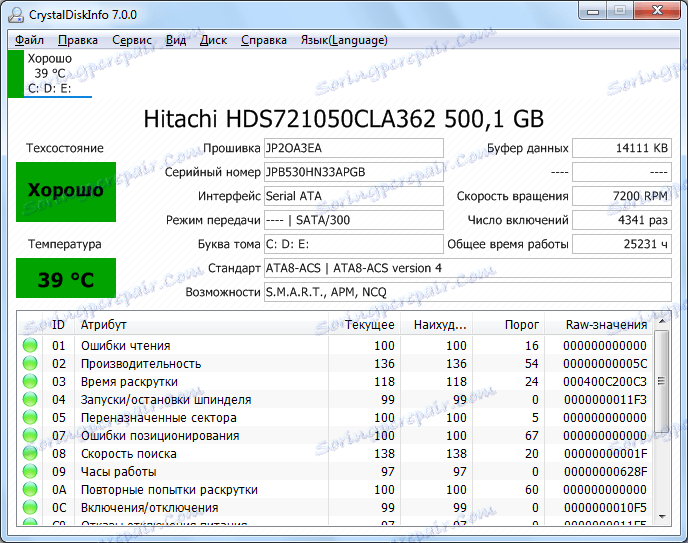688x543 pixels.
Task: Click the Буфер данных 14111 KB field
Action: tap(622, 148)
